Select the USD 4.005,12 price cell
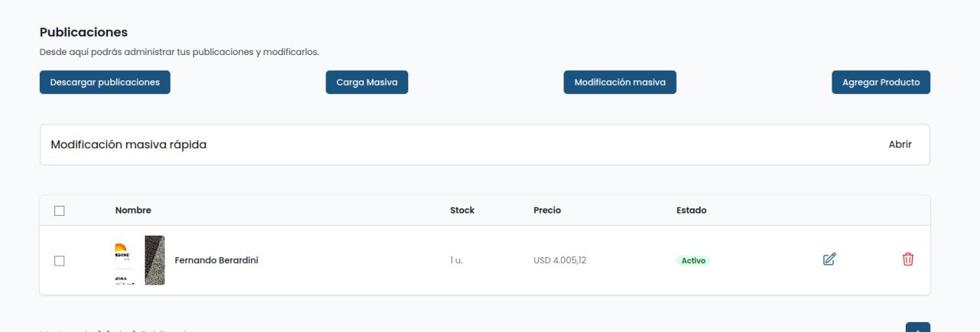 560,261
